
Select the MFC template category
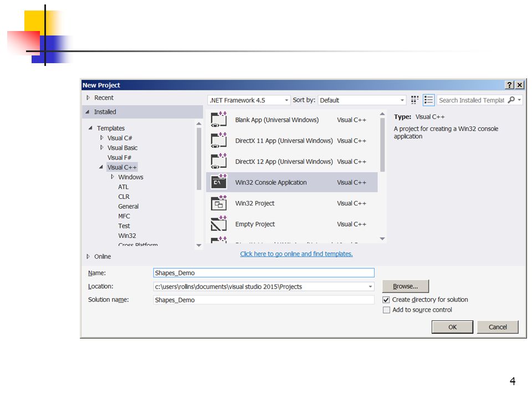(x=124, y=216)
